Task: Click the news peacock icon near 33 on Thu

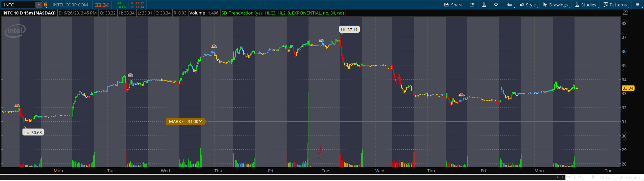Action: click(x=462, y=95)
